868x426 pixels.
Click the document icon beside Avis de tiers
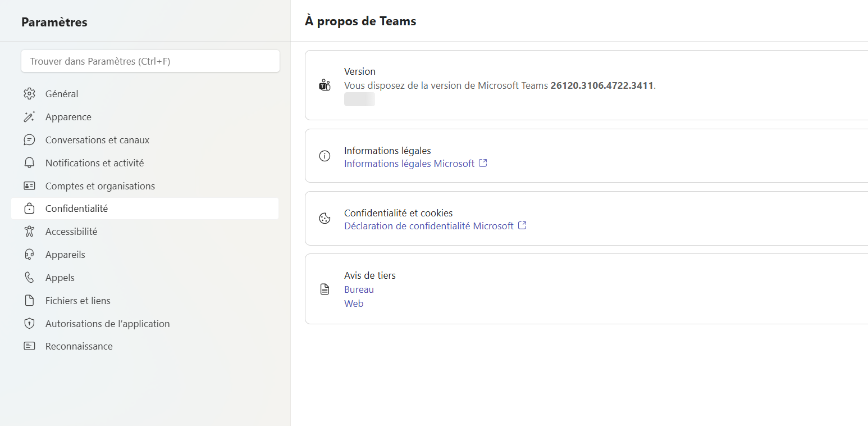click(x=325, y=289)
